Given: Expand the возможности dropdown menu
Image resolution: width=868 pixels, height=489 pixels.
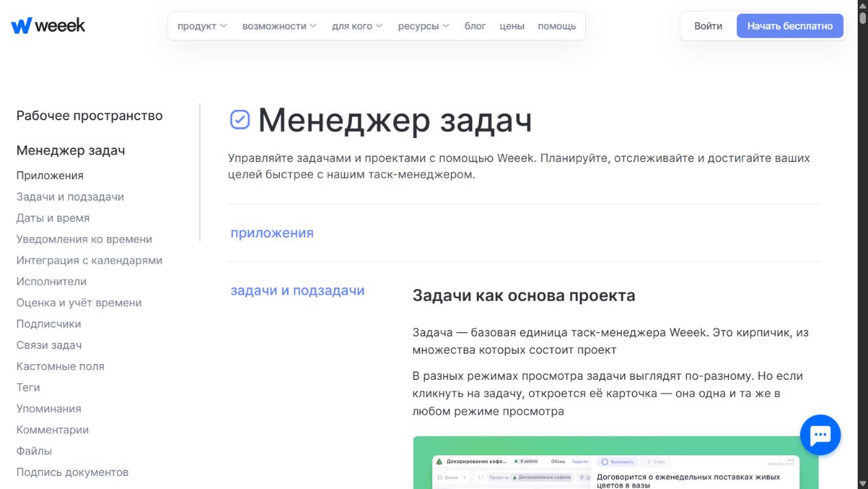Looking at the screenshot, I should click(279, 26).
